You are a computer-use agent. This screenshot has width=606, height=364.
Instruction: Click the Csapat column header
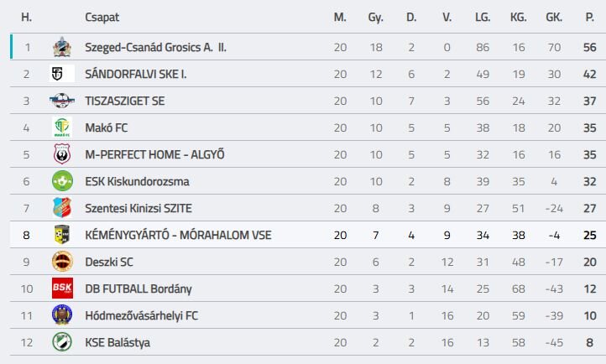[102, 18]
